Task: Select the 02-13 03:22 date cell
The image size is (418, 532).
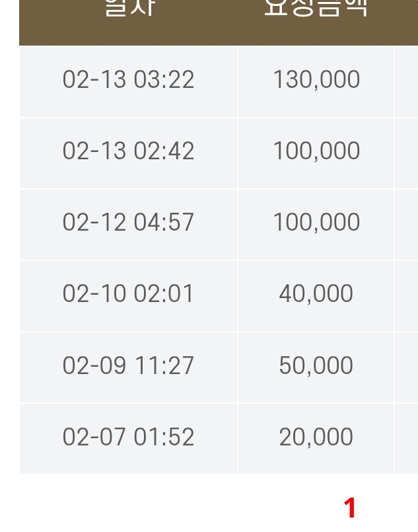Action: point(129,80)
